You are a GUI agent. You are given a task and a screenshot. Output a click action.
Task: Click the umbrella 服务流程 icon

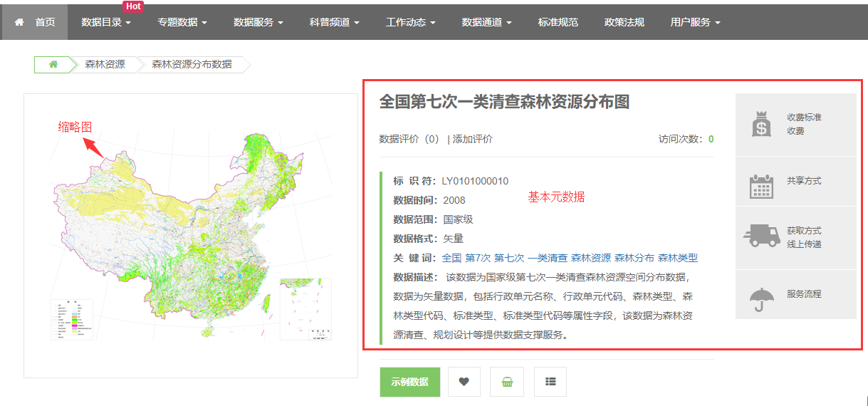pos(761,298)
